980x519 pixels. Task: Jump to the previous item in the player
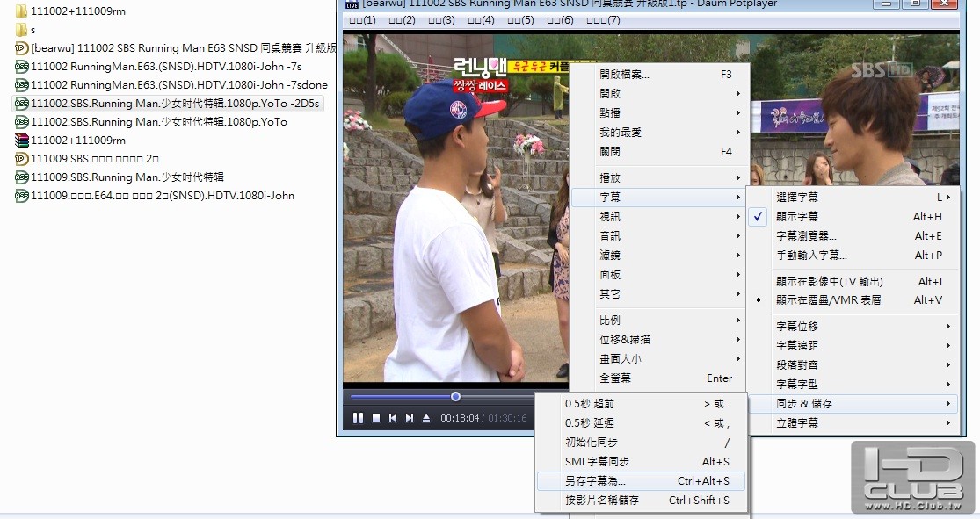click(x=393, y=418)
